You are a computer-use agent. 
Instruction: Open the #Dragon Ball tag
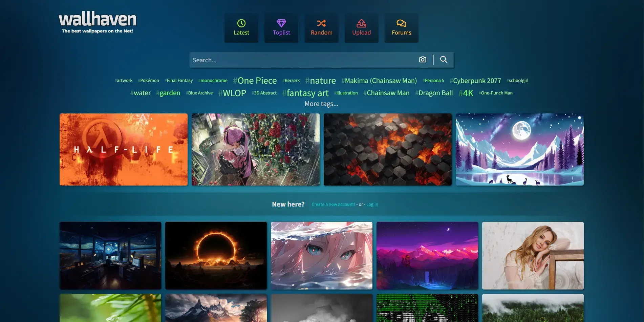[434, 93]
